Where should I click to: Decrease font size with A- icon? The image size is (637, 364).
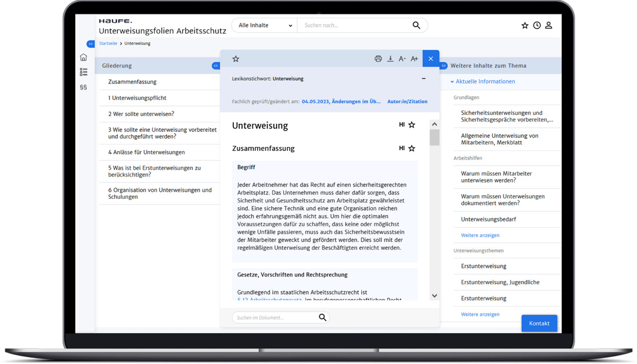(x=402, y=59)
